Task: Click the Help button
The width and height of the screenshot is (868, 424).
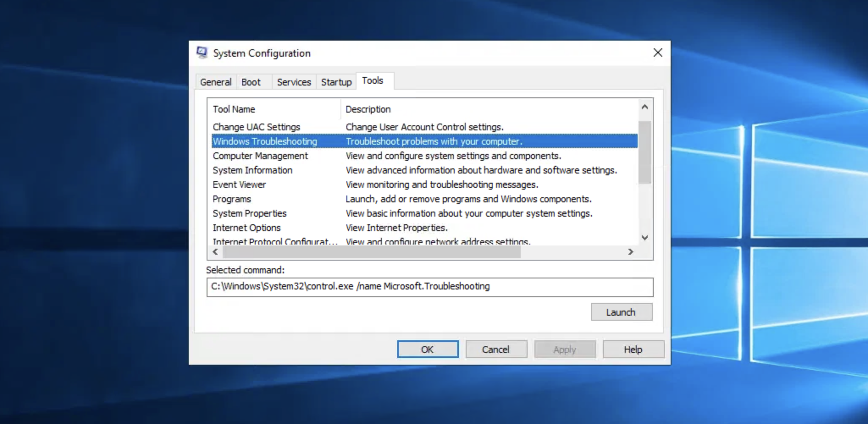Action: 633,350
